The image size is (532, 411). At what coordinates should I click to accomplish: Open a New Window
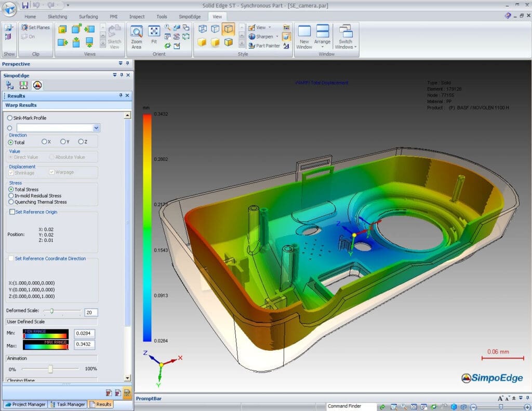(x=304, y=36)
